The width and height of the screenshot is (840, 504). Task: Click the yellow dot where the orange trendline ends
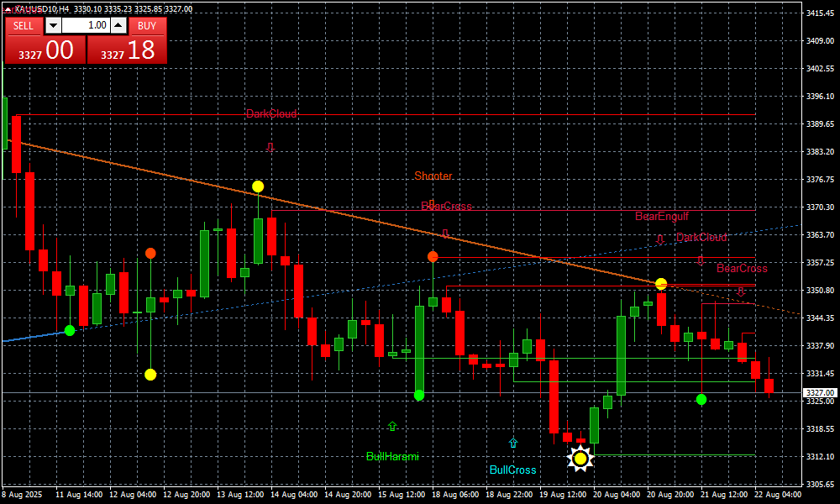661,284
